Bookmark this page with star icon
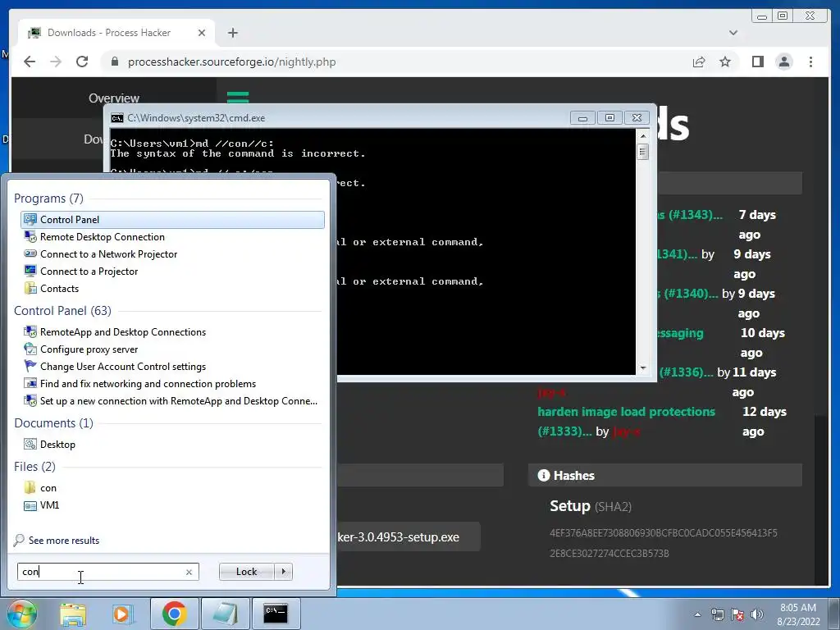 (725, 62)
